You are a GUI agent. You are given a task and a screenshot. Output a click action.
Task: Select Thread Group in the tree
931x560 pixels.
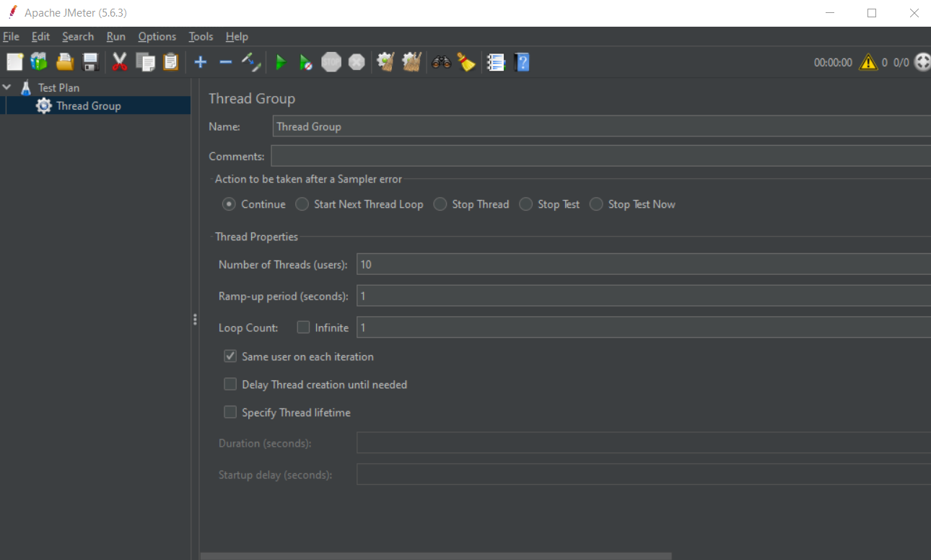pyautogui.click(x=88, y=106)
